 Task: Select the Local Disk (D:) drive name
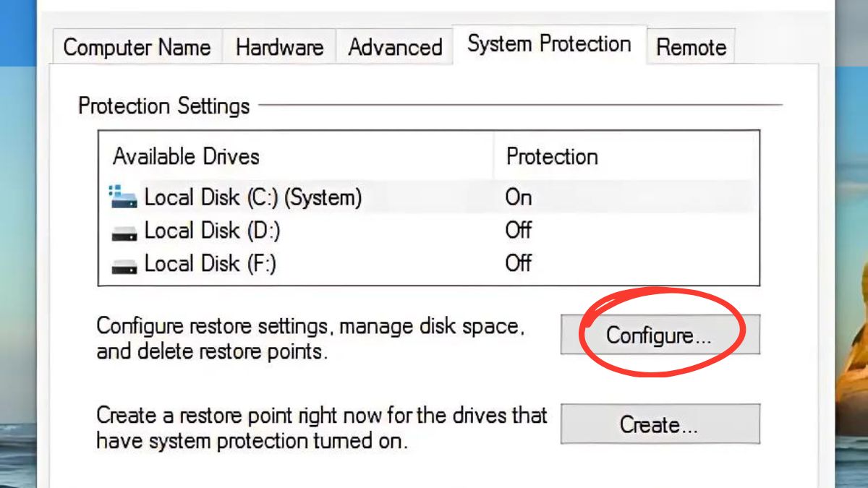pos(213,231)
